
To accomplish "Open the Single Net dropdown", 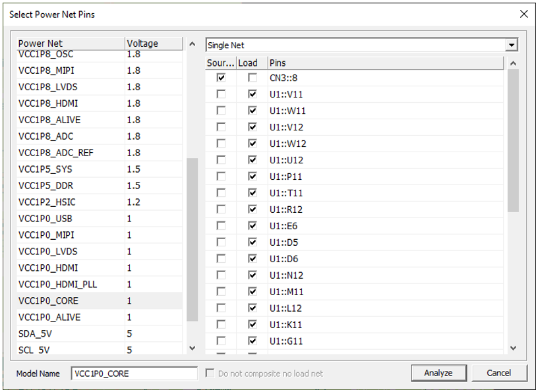I will pyautogui.click(x=511, y=45).
